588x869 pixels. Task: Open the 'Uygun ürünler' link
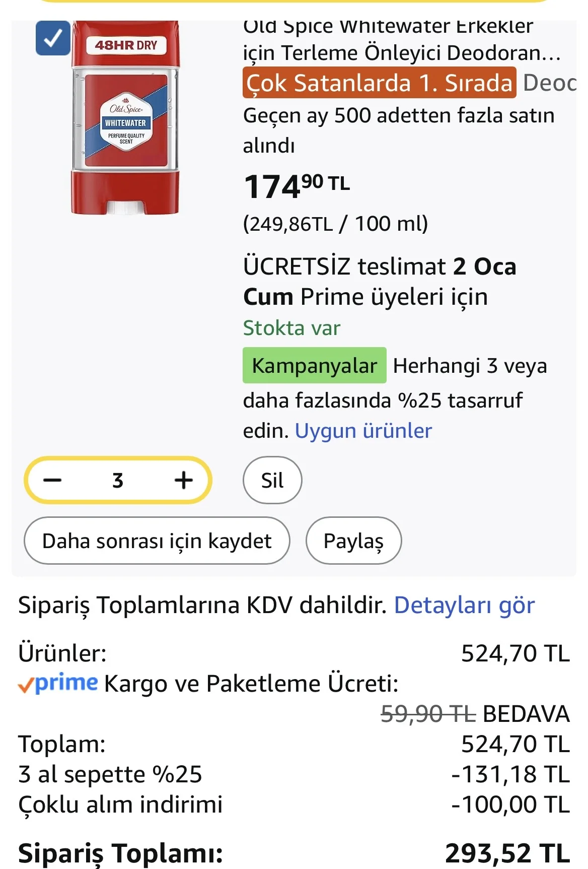pos(363,431)
